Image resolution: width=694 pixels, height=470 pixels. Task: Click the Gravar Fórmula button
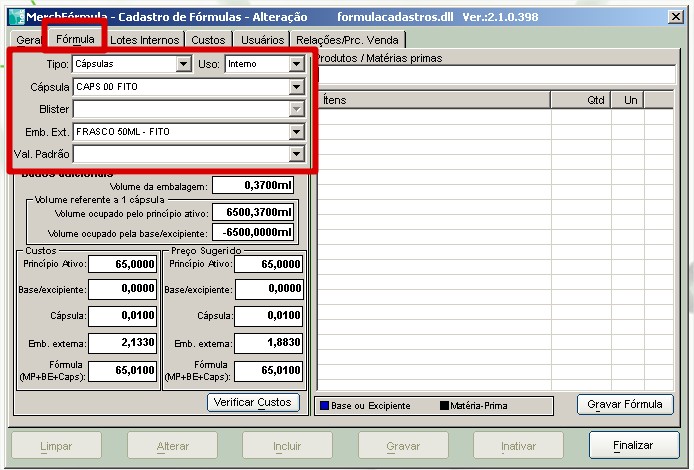pos(625,404)
